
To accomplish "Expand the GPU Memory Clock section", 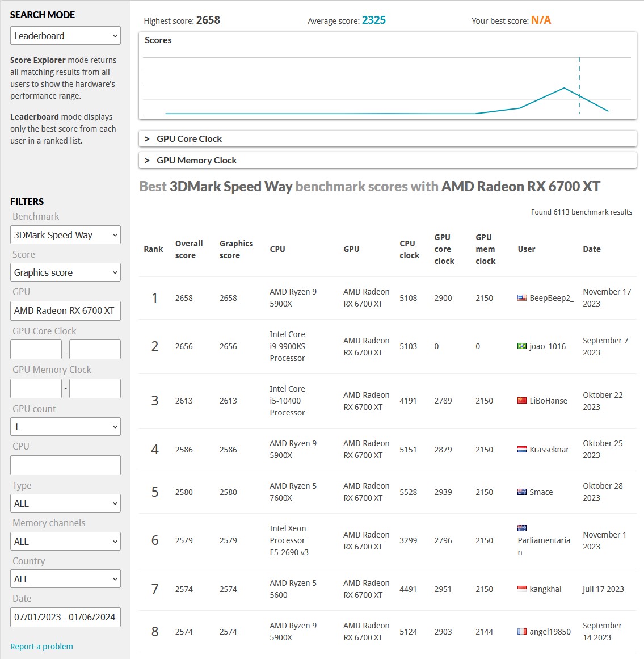I will point(388,160).
